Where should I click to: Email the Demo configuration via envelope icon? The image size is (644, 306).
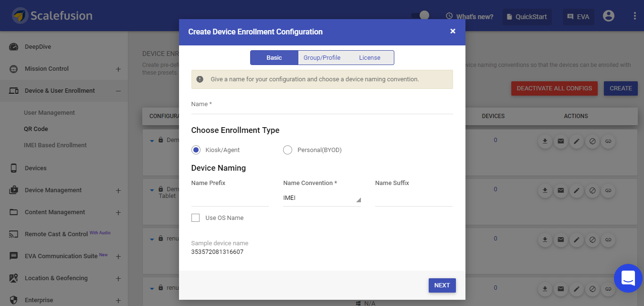560,141
